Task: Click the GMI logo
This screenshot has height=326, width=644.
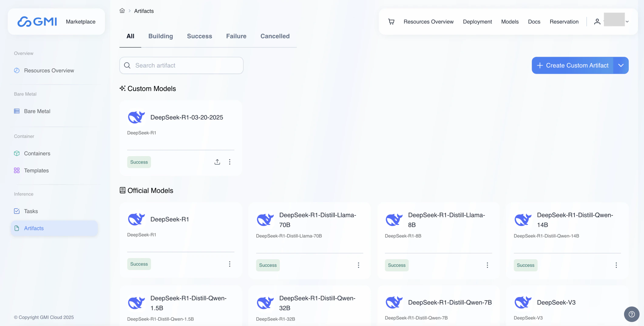Action: click(37, 22)
